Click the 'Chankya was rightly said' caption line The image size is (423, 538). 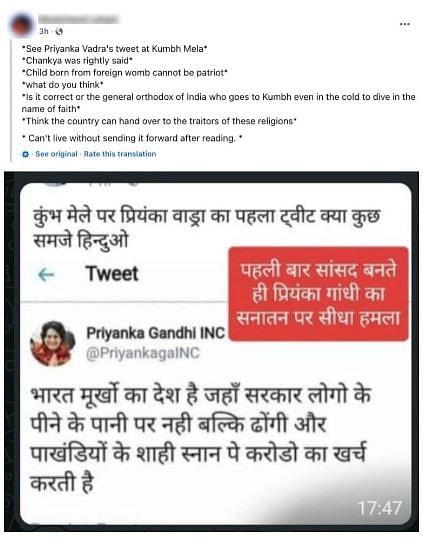[77, 61]
